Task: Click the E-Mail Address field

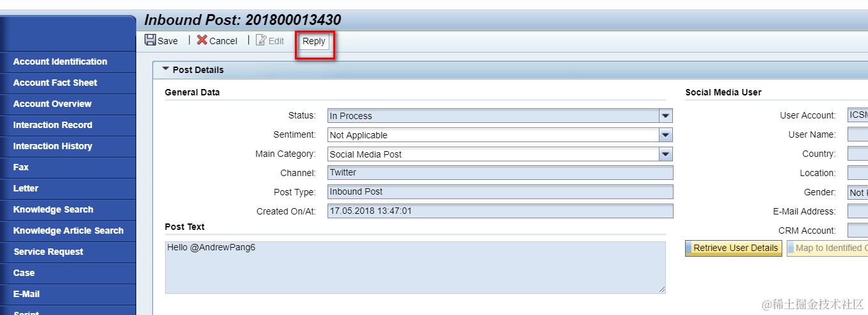Action: click(858, 211)
